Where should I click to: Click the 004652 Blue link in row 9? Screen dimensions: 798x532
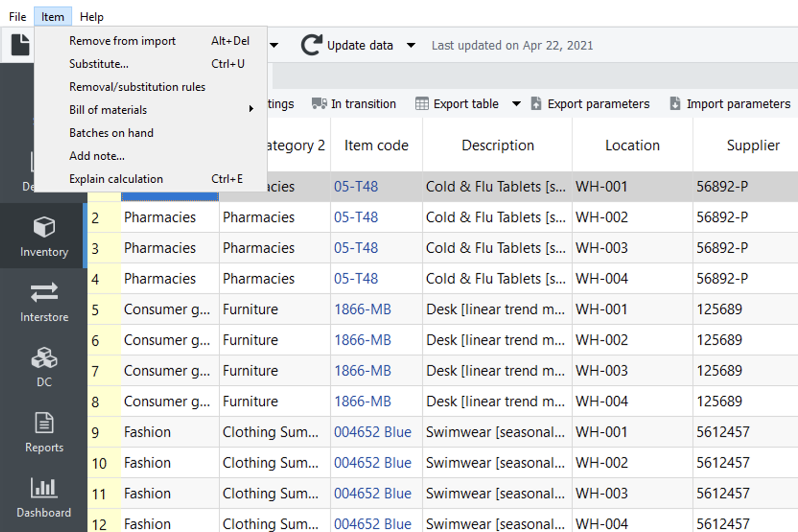tap(372, 432)
